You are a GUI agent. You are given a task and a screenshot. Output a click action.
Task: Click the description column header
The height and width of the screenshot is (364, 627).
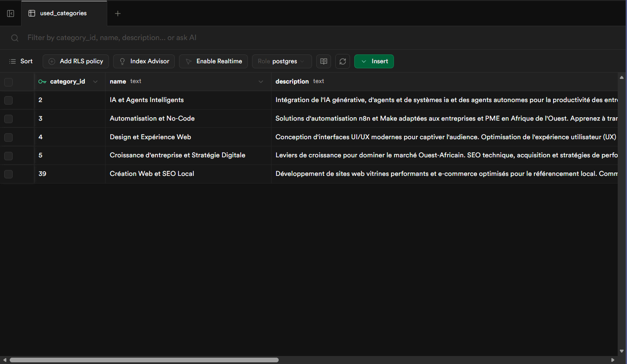point(444,81)
